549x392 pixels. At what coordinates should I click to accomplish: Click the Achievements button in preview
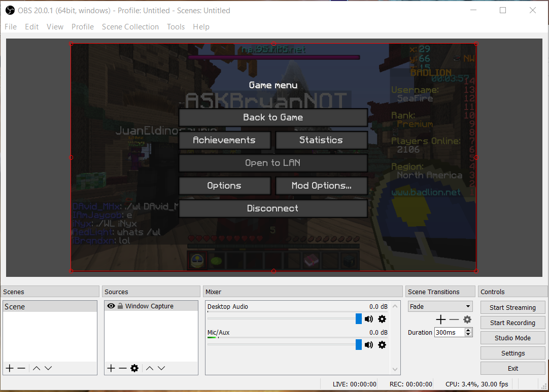click(224, 140)
